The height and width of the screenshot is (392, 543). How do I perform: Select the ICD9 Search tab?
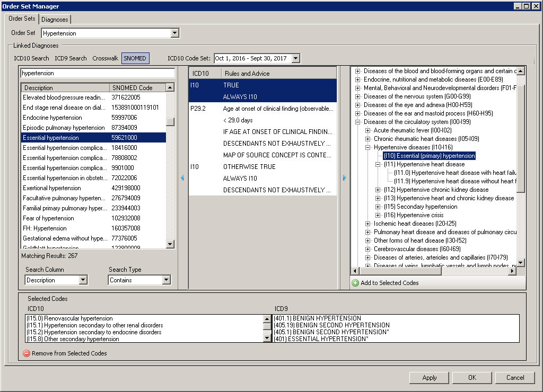pyautogui.click(x=71, y=58)
